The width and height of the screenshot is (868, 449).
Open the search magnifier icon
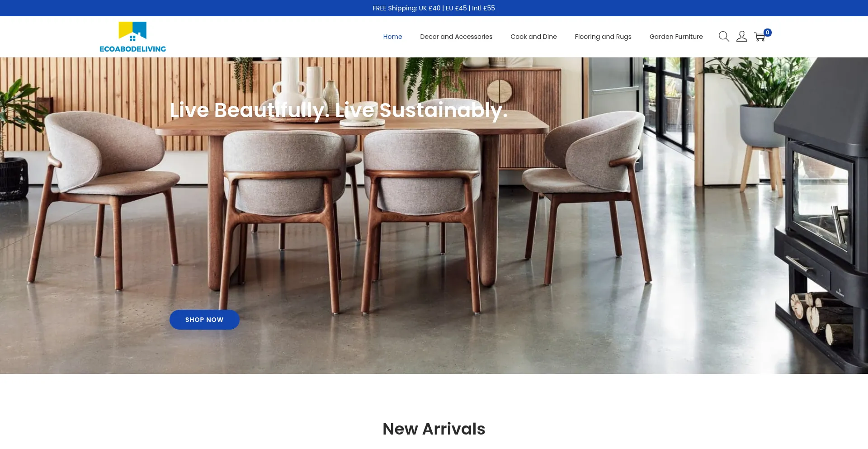point(724,37)
